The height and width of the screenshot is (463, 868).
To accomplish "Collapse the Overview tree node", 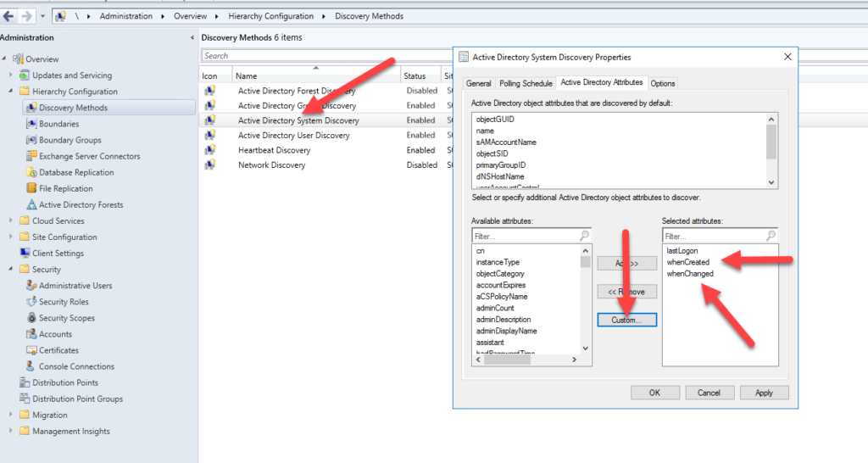I will click(4, 59).
